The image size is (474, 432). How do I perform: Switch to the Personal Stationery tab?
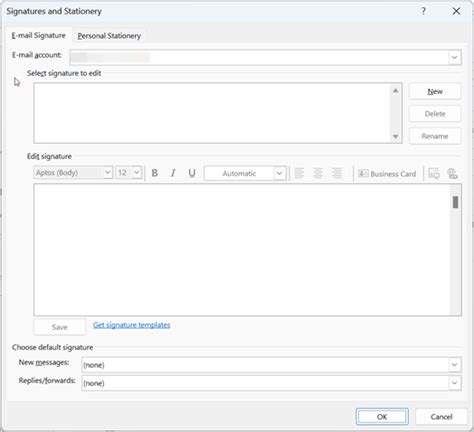pyautogui.click(x=109, y=36)
